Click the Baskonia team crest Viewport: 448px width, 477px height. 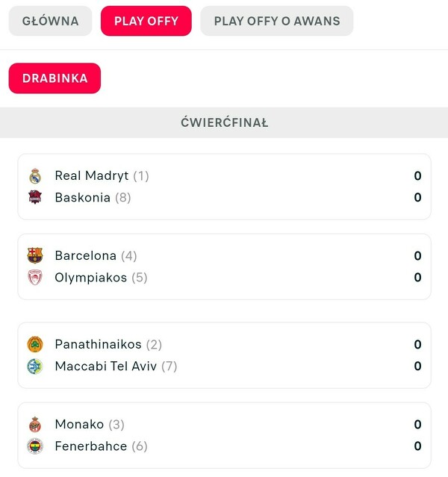click(x=35, y=198)
